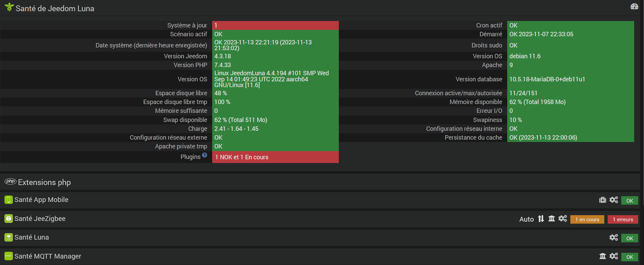644x265 pixels.
Task: Click the orange '1 en cours' badge
Action: coord(587,220)
